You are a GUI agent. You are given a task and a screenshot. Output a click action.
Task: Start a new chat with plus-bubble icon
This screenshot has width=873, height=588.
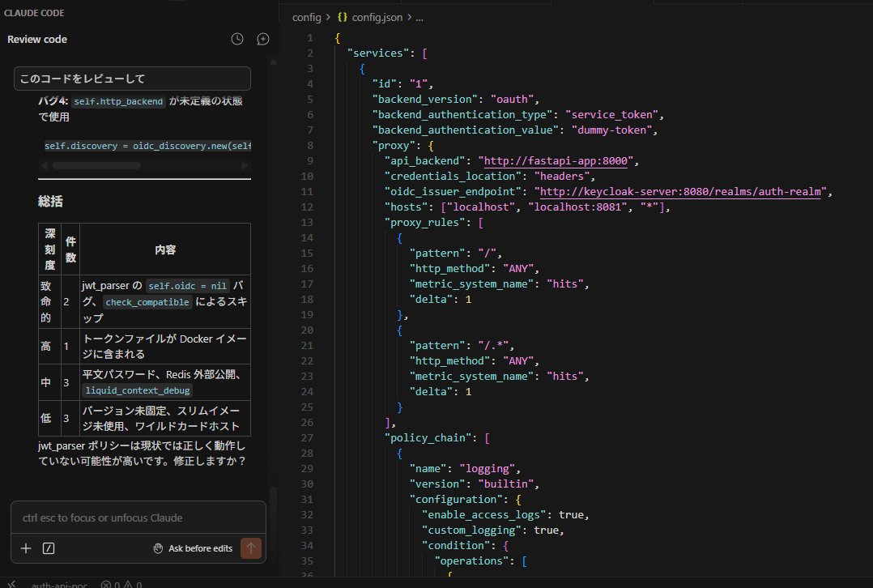[x=262, y=39]
